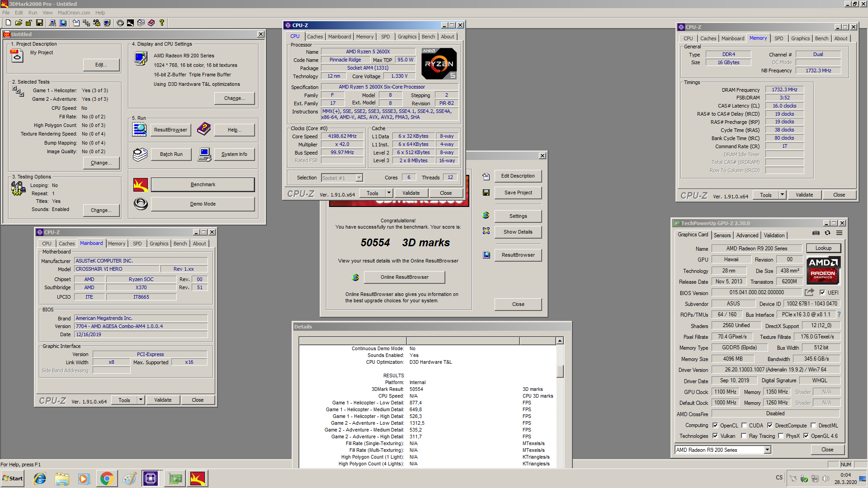The width and height of the screenshot is (868, 488).
Task: Click the CPU-Z taskbar icon
Action: tap(150, 479)
